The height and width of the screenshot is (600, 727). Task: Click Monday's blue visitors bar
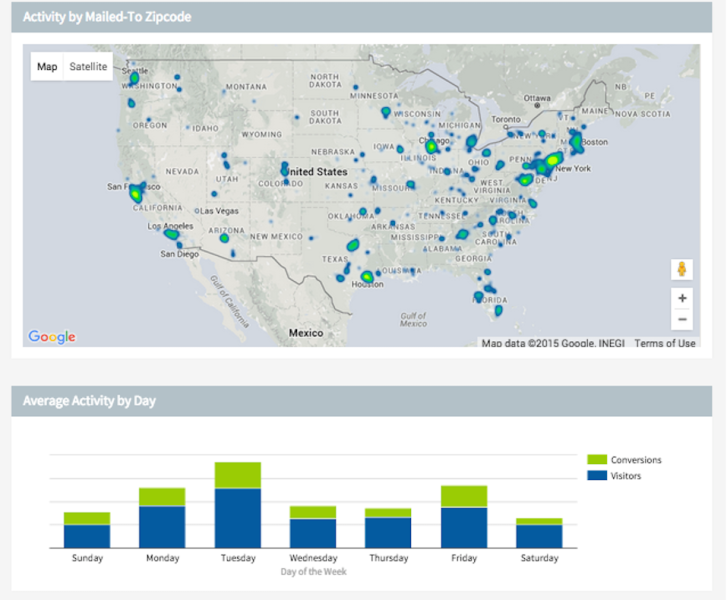[162, 527]
